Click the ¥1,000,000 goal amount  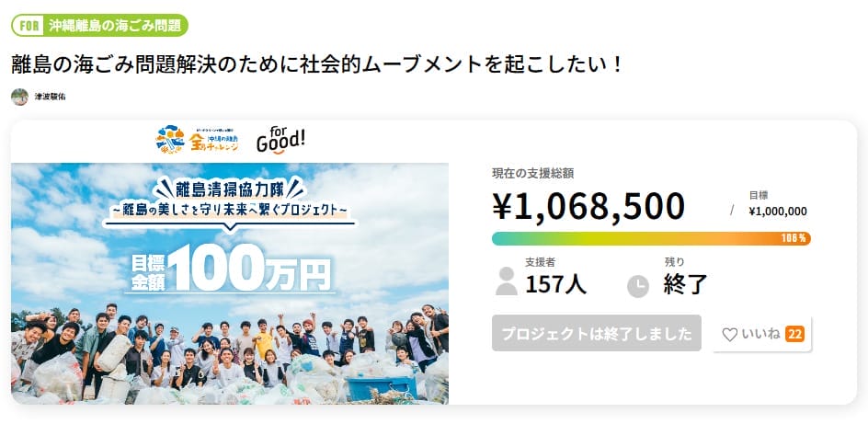(x=778, y=211)
